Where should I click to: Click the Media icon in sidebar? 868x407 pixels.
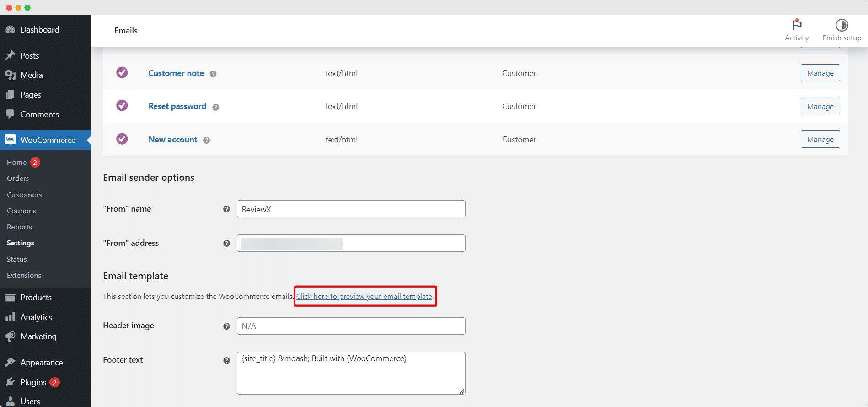tap(10, 75)
